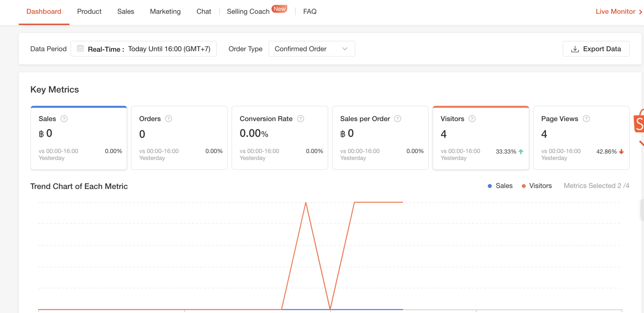The image size is (644, 313).
Task: Open the Marketing tab
Action: [x=165, y=11]
